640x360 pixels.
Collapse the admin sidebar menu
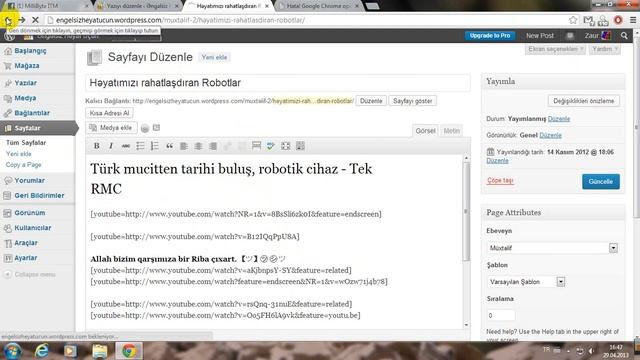29,274
